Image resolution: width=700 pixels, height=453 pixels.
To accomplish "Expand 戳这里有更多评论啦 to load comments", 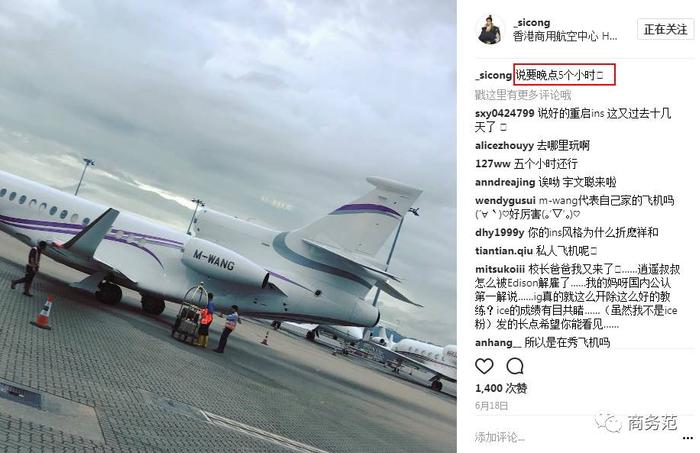I will click(x=523, y=95).
